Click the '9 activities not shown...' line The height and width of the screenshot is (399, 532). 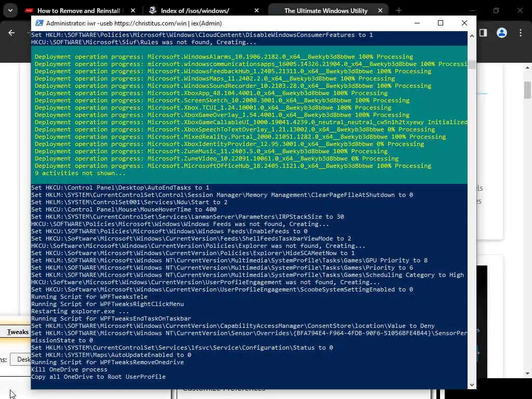click(x=80, y=173)
